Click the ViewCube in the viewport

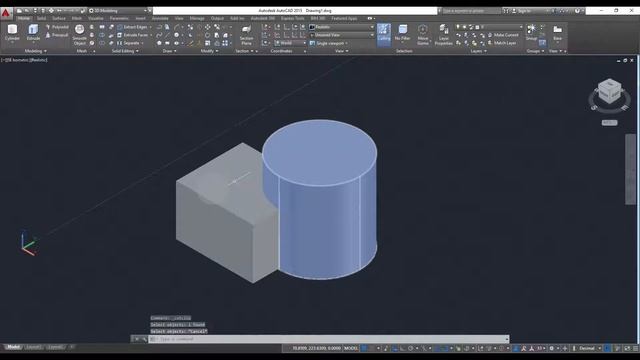pyautogui.click(x=609, y=91)
